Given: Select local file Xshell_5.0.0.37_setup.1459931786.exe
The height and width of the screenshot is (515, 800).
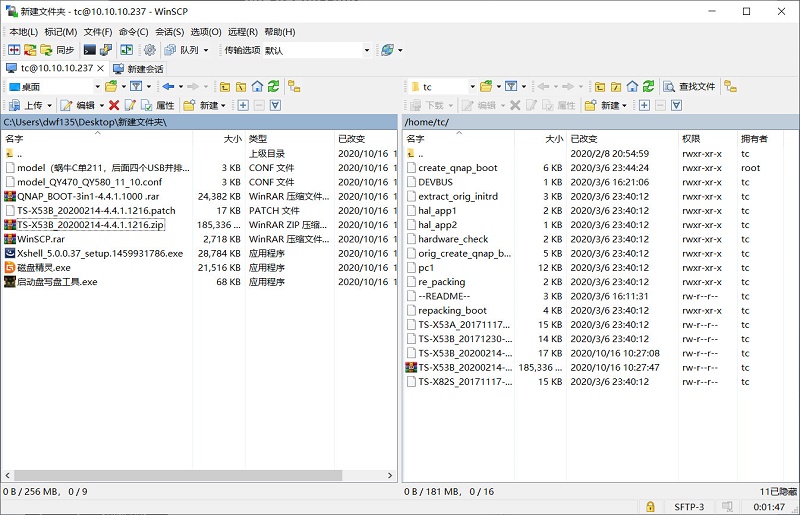Looking at the screenshot, I should click(x=100, y=254).
